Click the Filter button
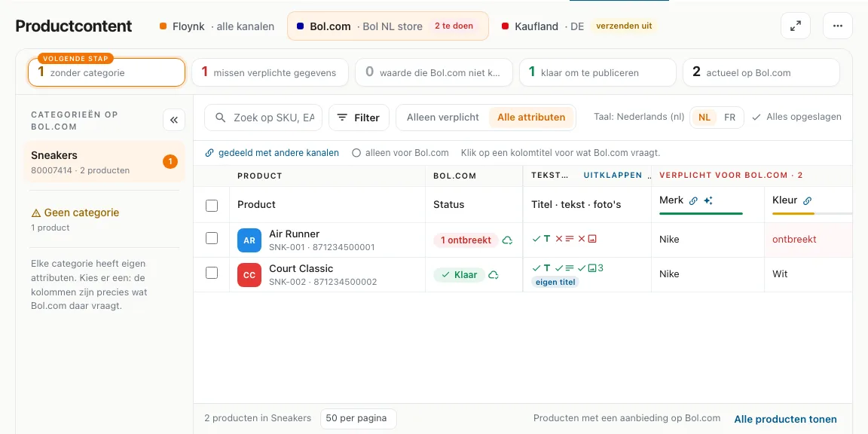This screenshot has width=868, height=434. (359, 118)
